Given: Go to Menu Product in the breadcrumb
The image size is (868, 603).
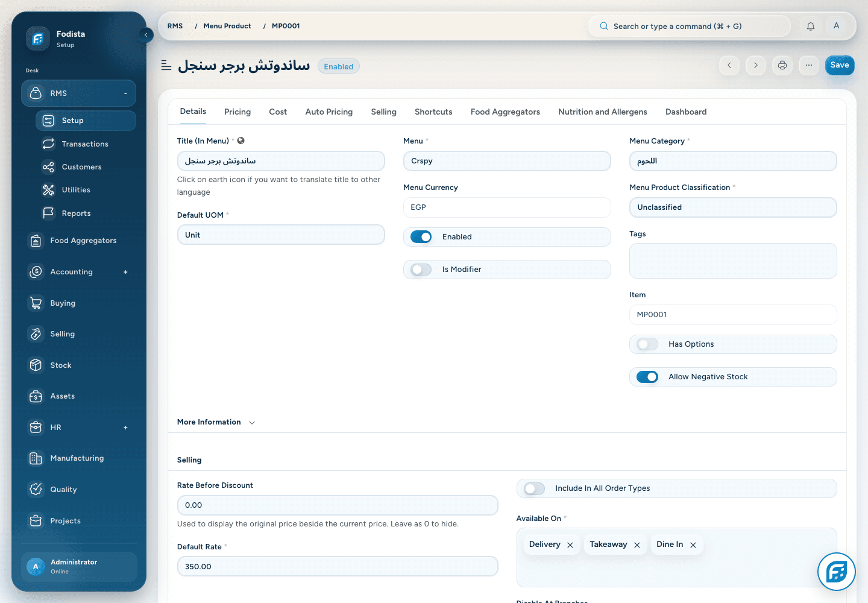Looking at the screenshot, I should (x=227, y=26).
